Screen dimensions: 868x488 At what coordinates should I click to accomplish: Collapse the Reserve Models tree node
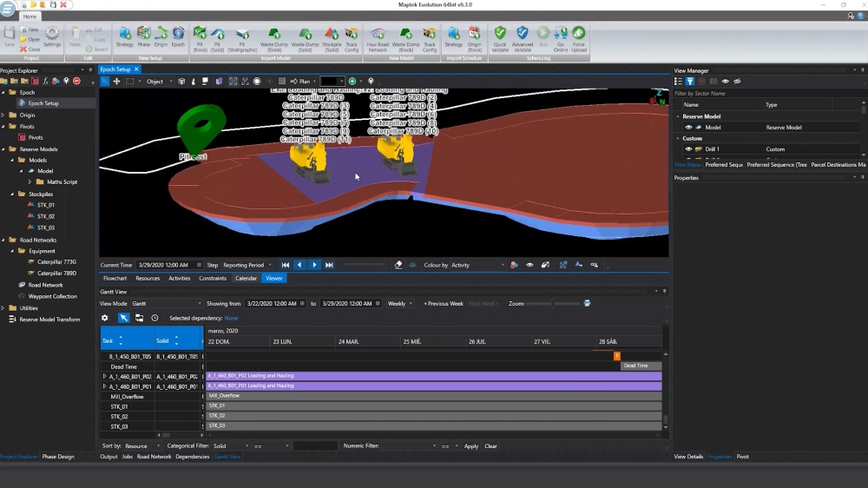tap(3, 149)
